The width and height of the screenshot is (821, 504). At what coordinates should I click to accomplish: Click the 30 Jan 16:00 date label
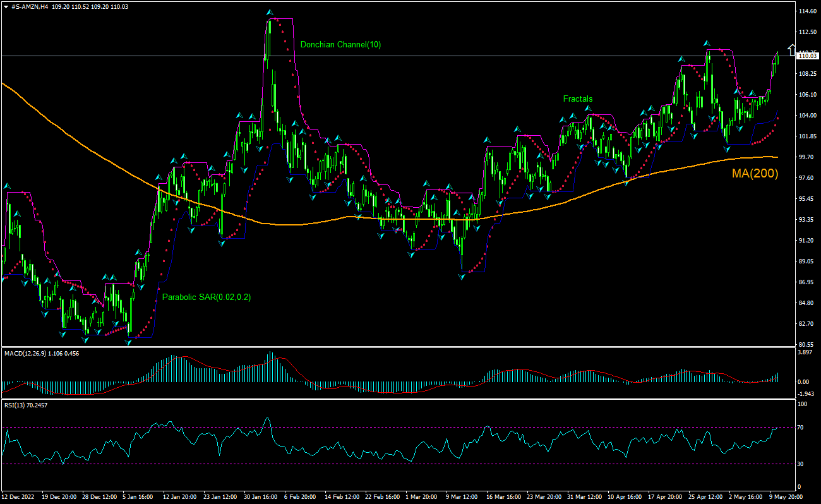click(259, 497)
